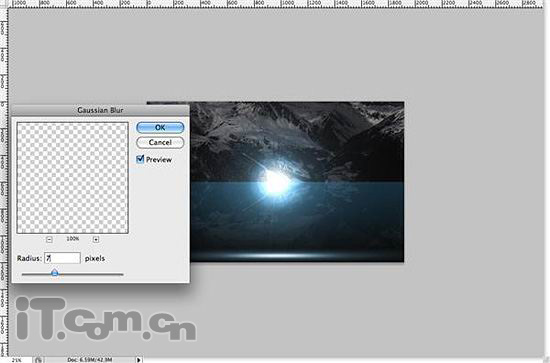Confirm the Gaussian Blur with OK

pos(160,127)
